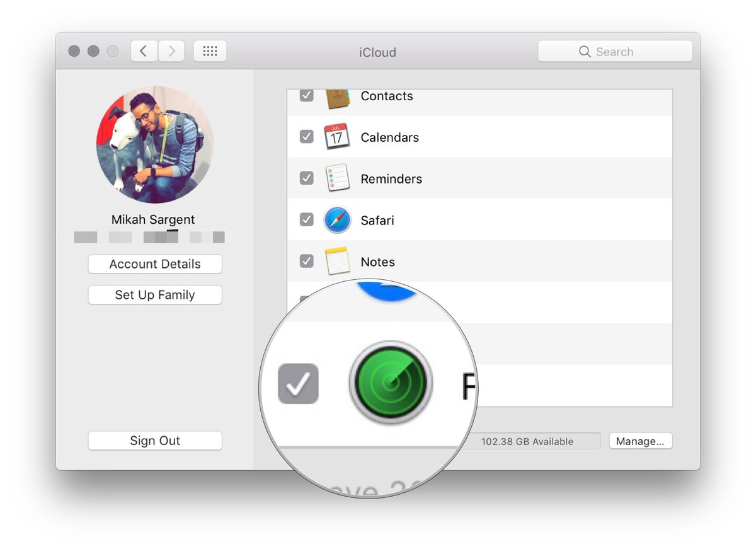Image resolution: width=756 pixels, height=549 pixels.
Task: Uncheck the Contacts checkbox
Action: click(x=306, y=96)
